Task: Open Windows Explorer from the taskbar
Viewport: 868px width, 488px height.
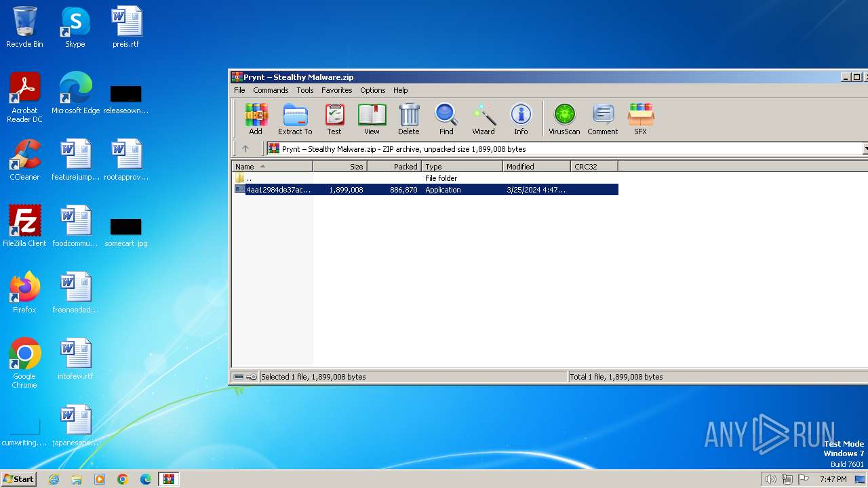Action: coord(77,479)
